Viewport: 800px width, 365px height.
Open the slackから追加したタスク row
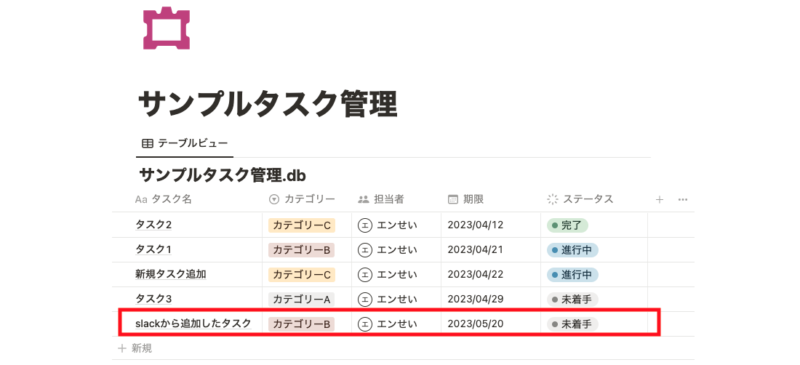pos(193,323)
